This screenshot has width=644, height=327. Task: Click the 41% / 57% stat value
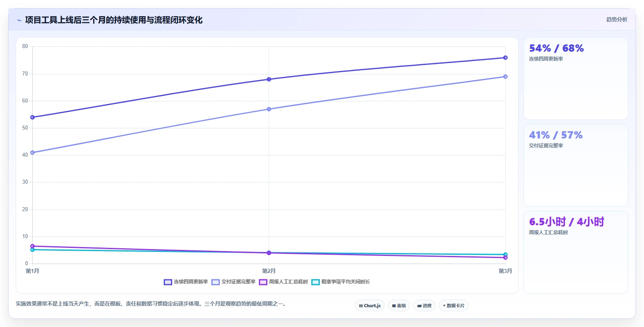click(x=556, y=135)
